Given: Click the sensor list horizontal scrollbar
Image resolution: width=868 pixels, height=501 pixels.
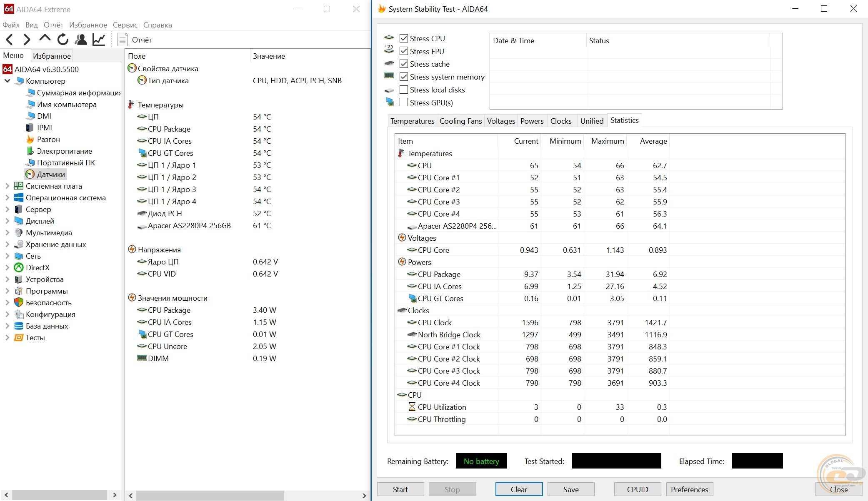Looking at the screenshot, I should (x=210, y=495).
